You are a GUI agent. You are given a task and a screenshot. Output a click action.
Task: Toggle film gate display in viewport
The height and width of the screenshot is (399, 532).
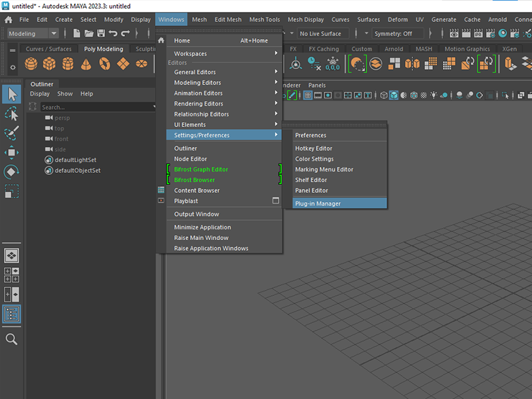click(318, 95)
